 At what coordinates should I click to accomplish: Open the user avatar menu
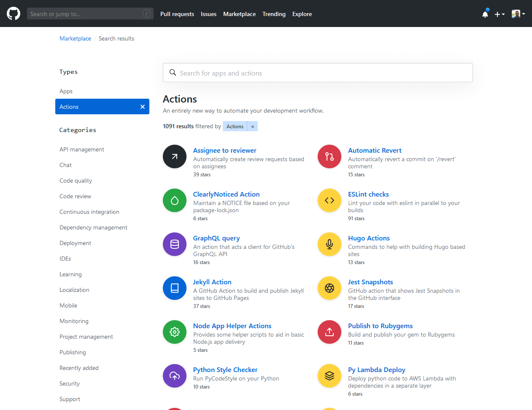point(518,14)
